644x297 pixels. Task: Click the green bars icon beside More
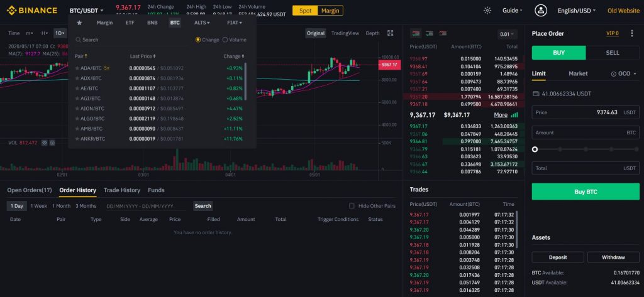[514, 116]
